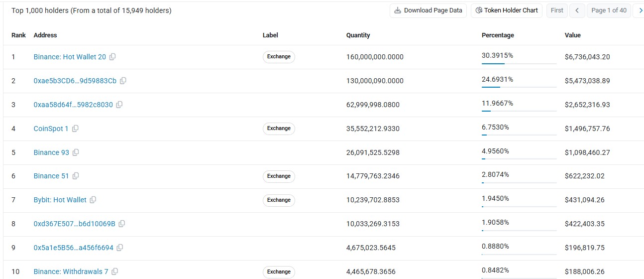Open 0xae5b3CD6…9d59883Cb address link
The height and width of the screenshot is (279, 644).
pos(75,81)
